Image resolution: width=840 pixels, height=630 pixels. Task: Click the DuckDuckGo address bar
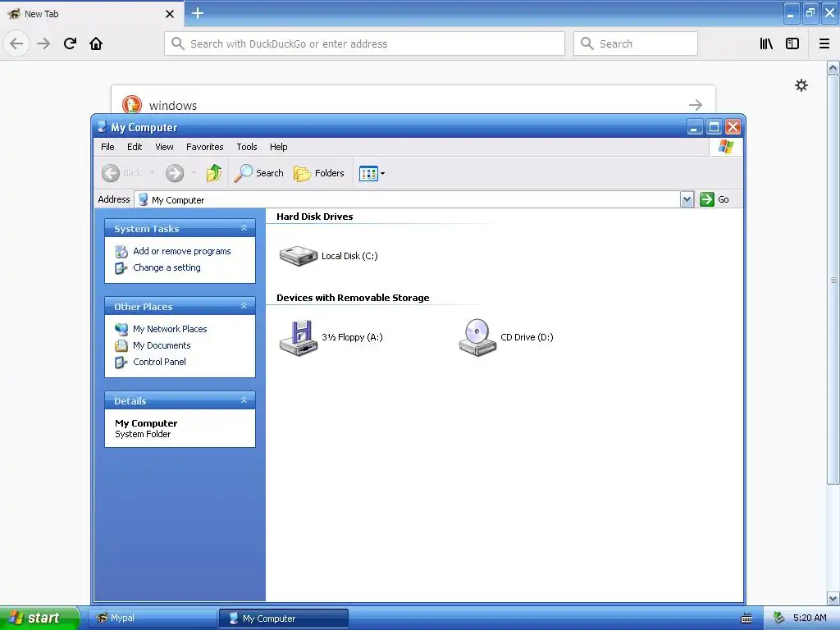click(x=364, y=43)
